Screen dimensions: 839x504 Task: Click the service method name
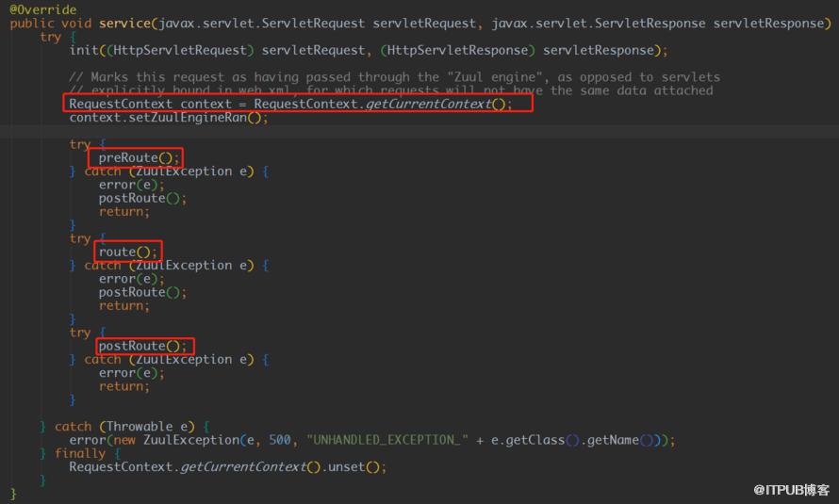(x=124, y=24)
